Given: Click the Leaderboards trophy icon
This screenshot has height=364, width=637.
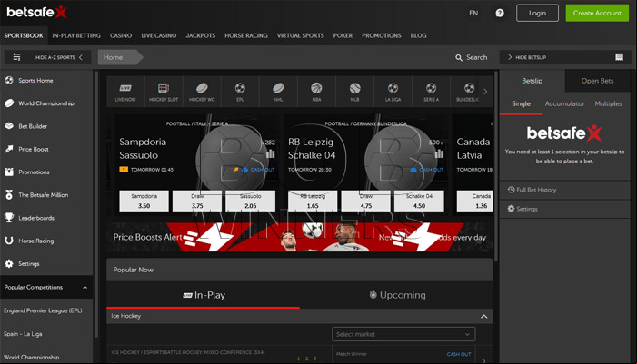Looking at the screenshot, I should [x=9, y=218].
